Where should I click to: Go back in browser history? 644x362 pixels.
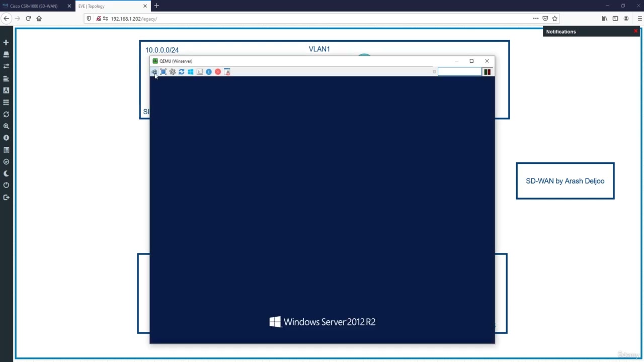pos(7,19)
